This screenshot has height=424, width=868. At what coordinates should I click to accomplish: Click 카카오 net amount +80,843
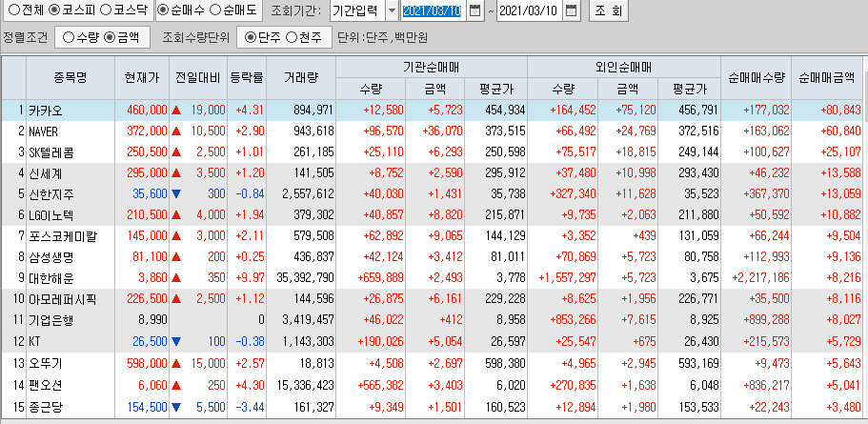point(839,111)
